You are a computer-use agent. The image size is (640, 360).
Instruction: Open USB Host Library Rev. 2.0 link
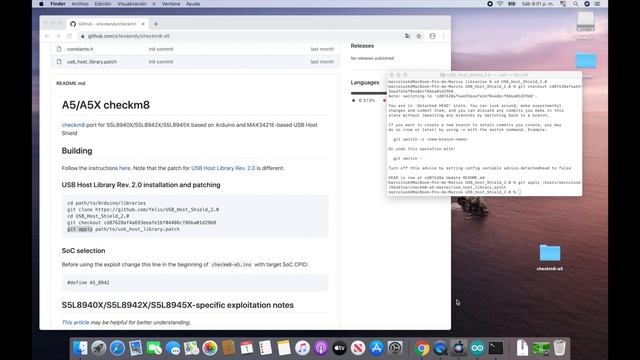[x=223, y=168]
